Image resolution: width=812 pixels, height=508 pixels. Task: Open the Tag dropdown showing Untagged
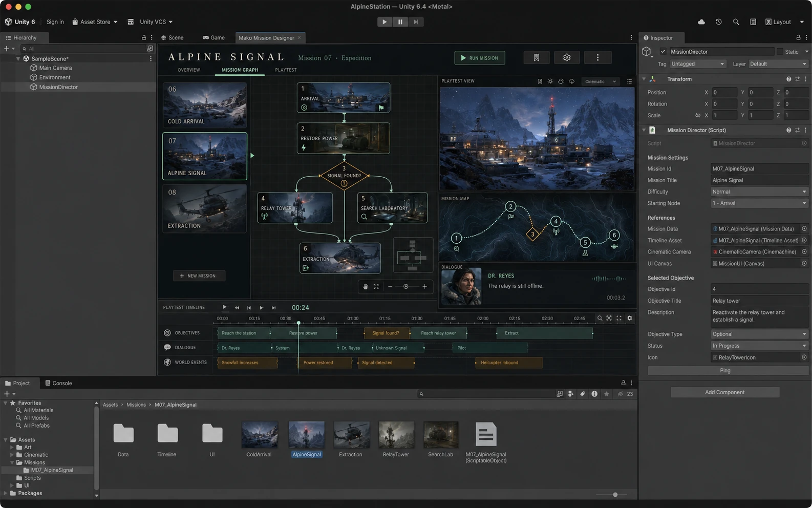698,64
